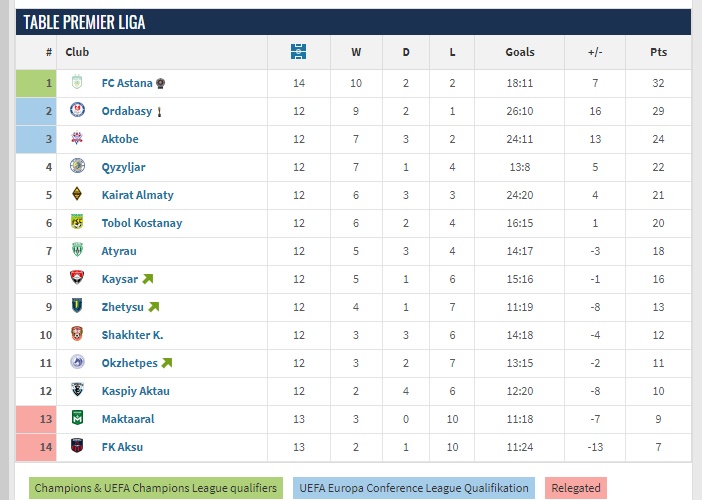The height and width of the screenshot is (500, 702).
Task: Open Shakhter K. club link
Action: [x=133, y=335]
